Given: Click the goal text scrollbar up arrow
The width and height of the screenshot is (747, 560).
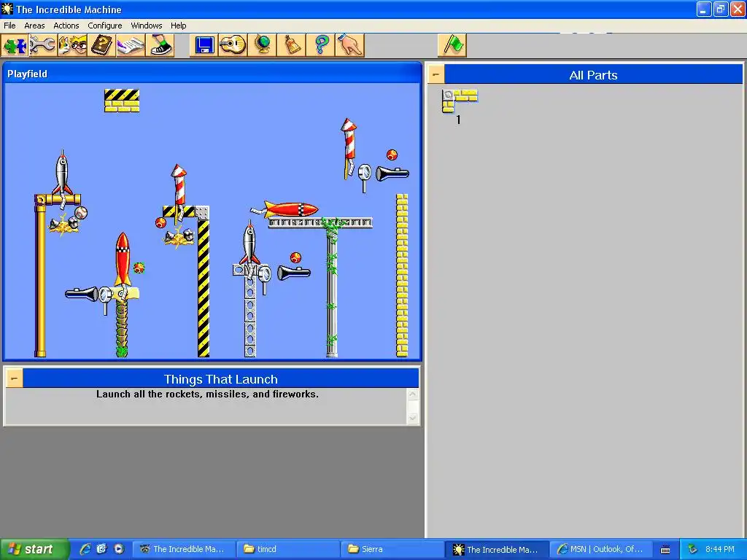Looking at the screenshot, I should pos(413,394).
